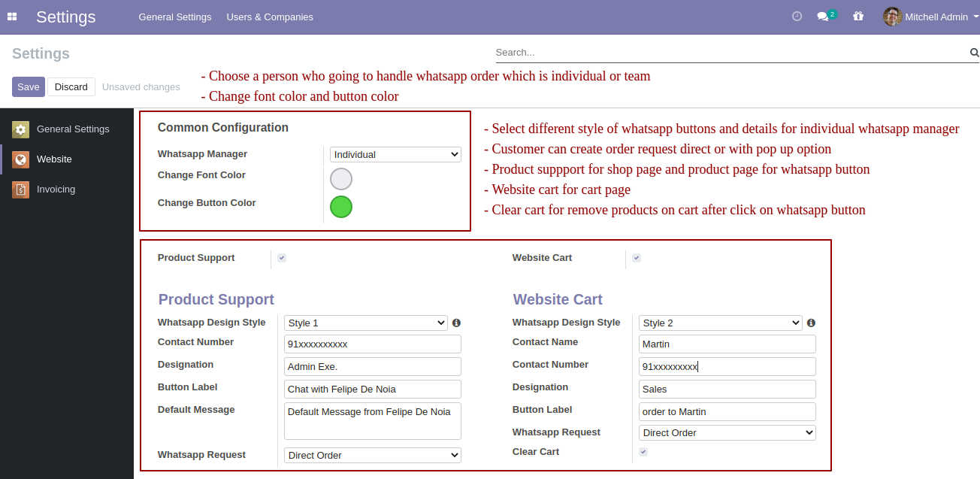
Task: Click the Save button
Action: click(x=29, y=86)
